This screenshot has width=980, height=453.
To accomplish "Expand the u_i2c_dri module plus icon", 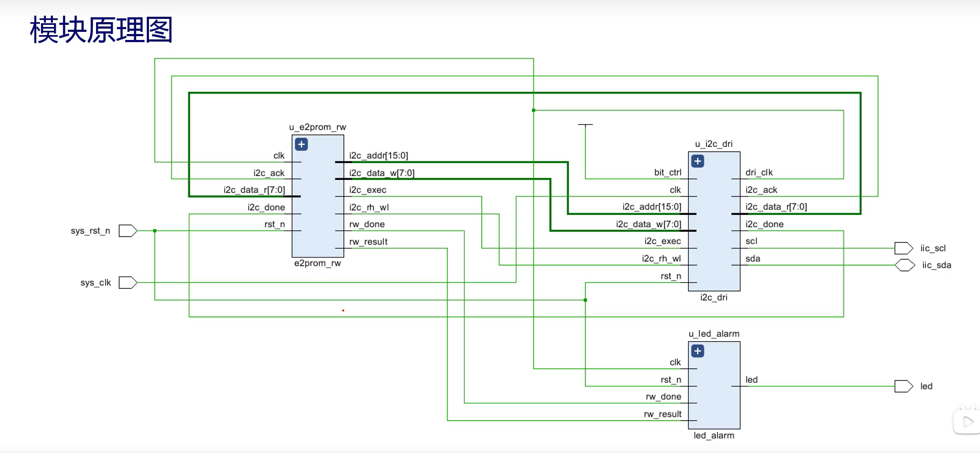I will [x=698, y=161].
